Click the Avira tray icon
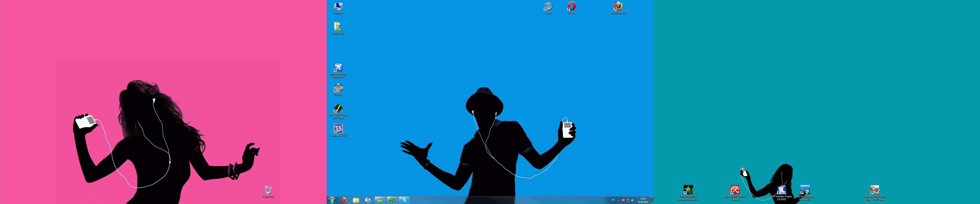Image resolution: width=980 pixels, height=204 pixels. pos(623,200)
